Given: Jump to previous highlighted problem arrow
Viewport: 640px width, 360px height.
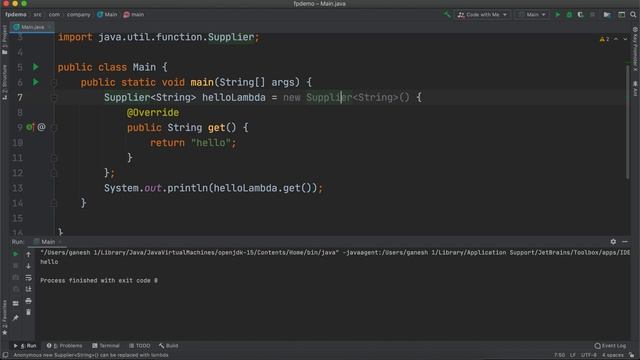Looking at the screenshot, I should [616, 39].
